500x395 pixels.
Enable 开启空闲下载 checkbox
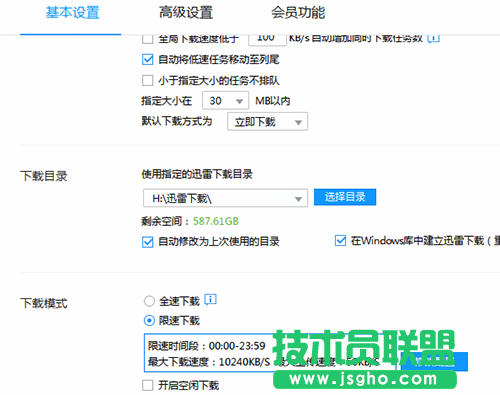pos(147,385)
